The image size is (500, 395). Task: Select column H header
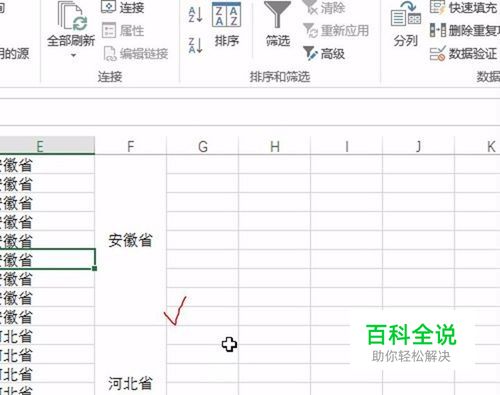(x=275, y=146)
